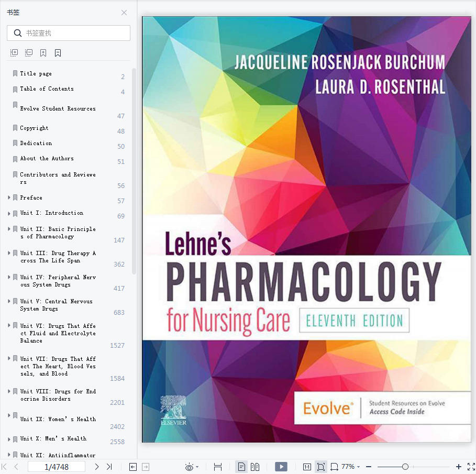The height and width of the screenshot is (474, 476).
Task: Go to the first page
Action: (4, 467)
